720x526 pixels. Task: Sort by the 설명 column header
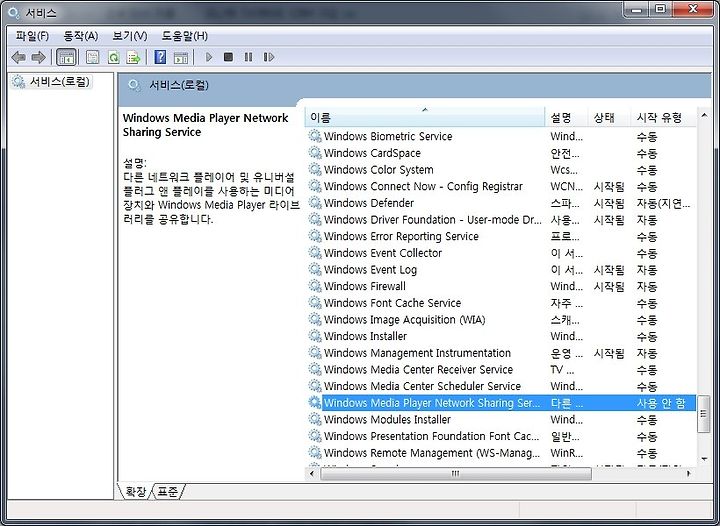[x=566, y=118]
